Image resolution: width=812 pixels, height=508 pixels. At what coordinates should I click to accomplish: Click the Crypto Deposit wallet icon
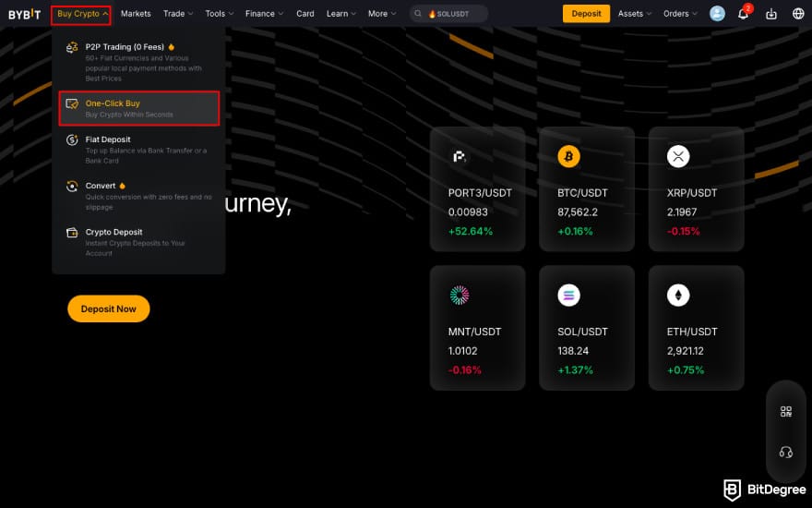click(x=72, y=232)
